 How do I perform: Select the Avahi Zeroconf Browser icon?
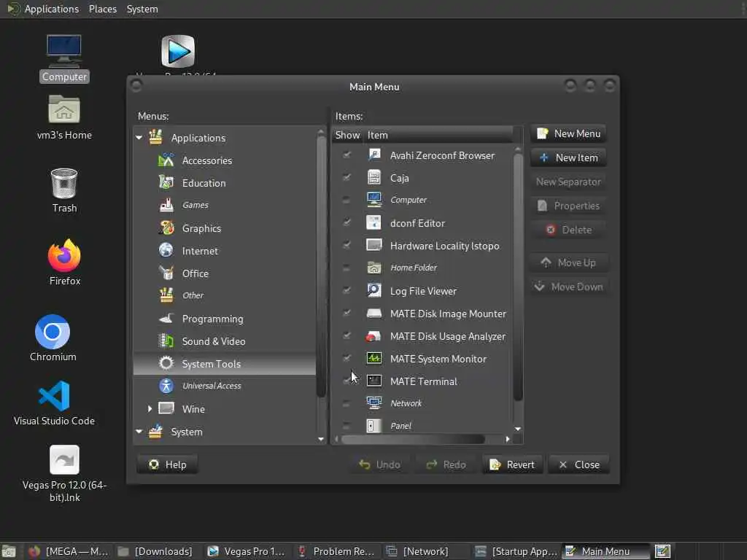[374, 155]
